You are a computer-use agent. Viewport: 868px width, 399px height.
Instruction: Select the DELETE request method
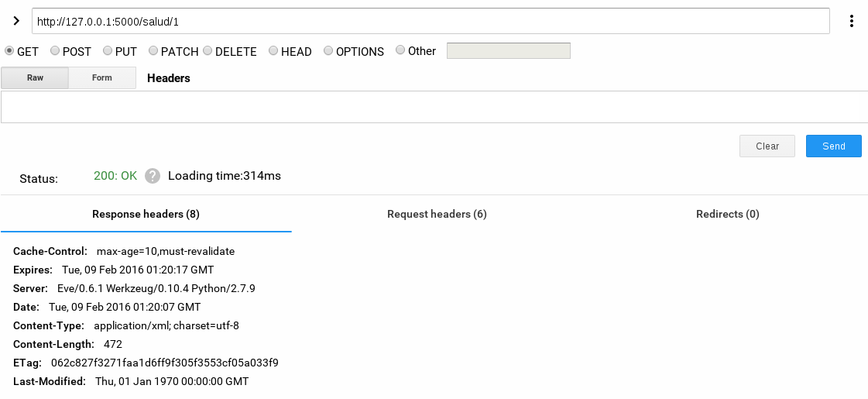tap(208, 51)
